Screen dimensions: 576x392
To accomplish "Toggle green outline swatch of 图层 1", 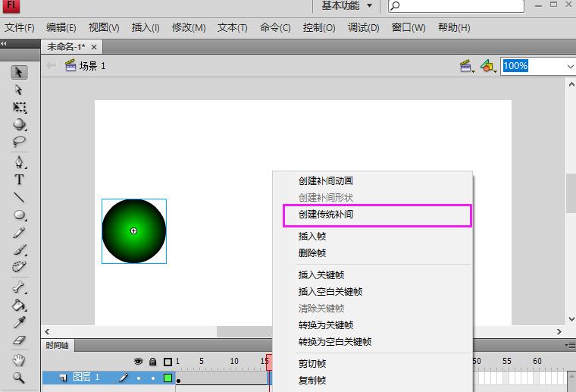I will coord(168,378).
